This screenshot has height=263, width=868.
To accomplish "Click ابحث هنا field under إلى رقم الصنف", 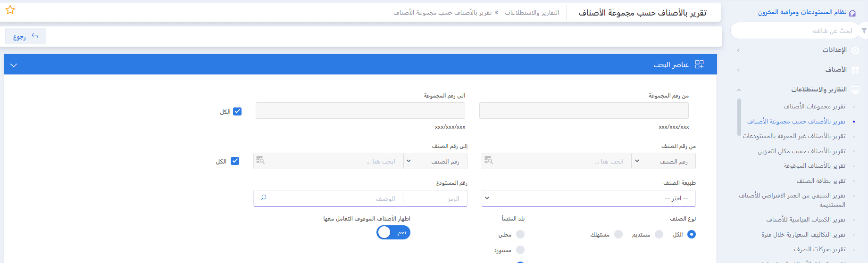I will 328,161.
